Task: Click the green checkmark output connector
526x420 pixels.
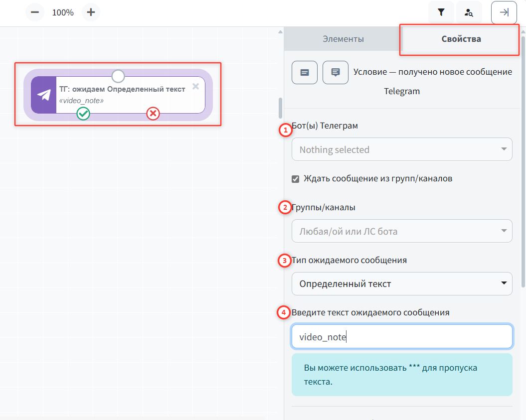Action: [x=83, y=114]
